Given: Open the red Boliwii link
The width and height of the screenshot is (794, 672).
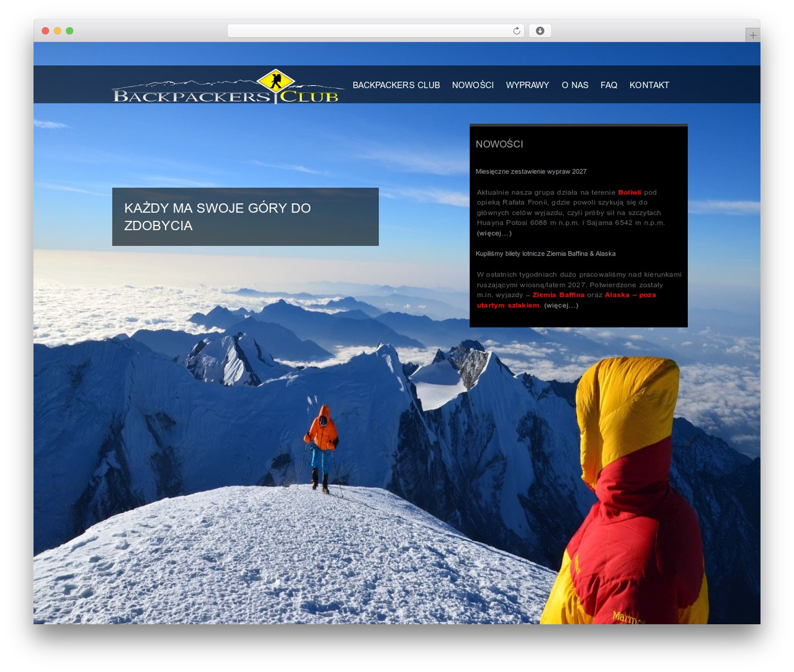Looking at the screenshot, I should [630, 192].
